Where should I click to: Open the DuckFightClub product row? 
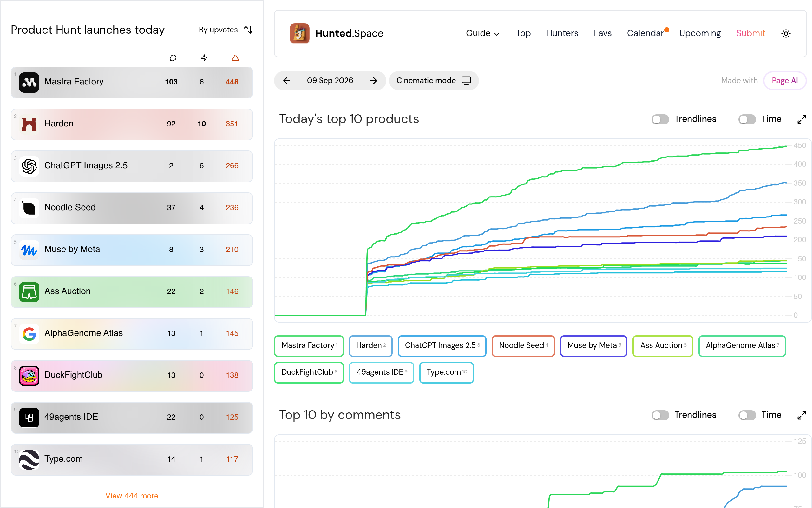click(x=132, y=376)
